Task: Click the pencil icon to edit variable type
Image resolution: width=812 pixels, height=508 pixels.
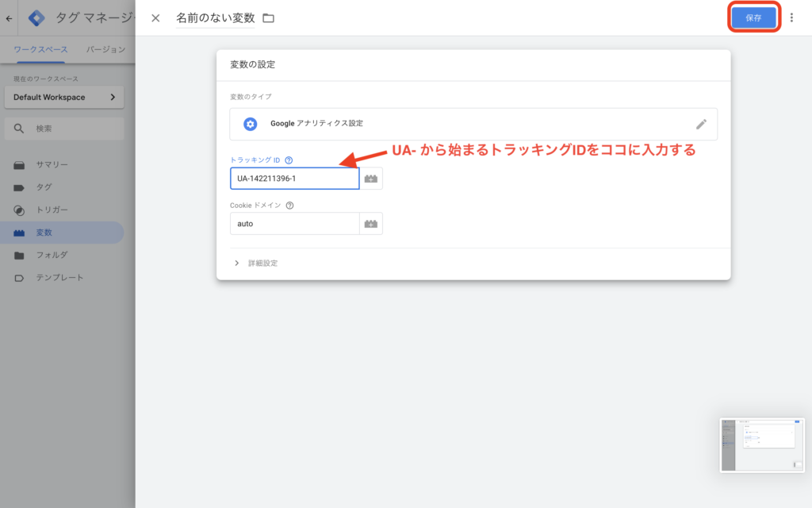Action: [x=701, y=124]
